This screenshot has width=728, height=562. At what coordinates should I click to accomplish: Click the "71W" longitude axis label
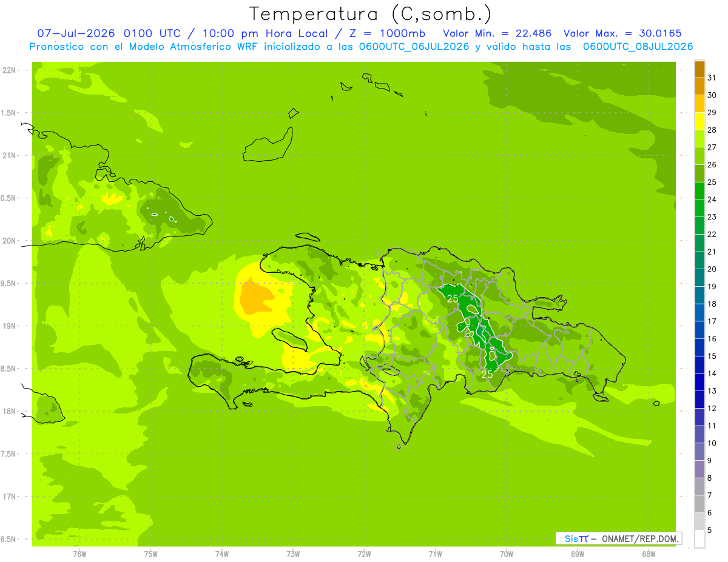pyautogui.click(x=436, y=554)
